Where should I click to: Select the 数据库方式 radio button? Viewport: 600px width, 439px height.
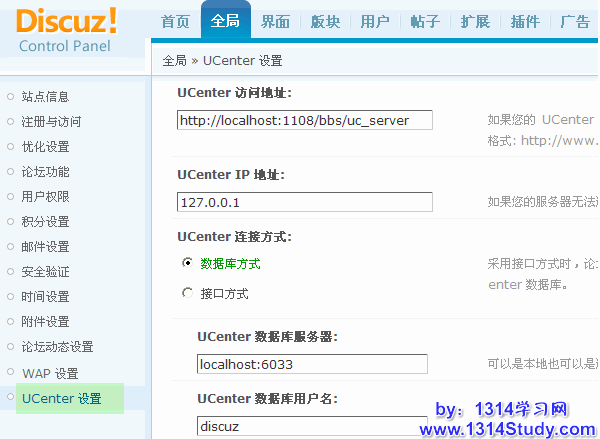pyautogui.click(x=187, y=263)
